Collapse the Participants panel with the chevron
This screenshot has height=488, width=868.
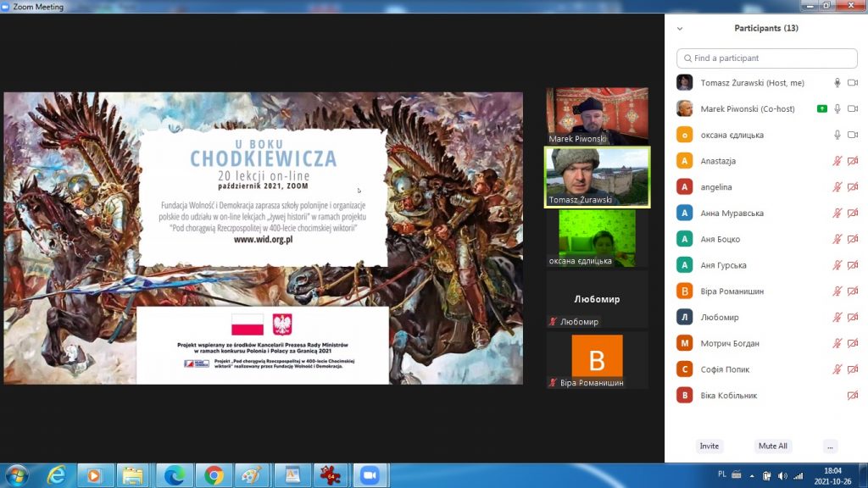point(680,28)
